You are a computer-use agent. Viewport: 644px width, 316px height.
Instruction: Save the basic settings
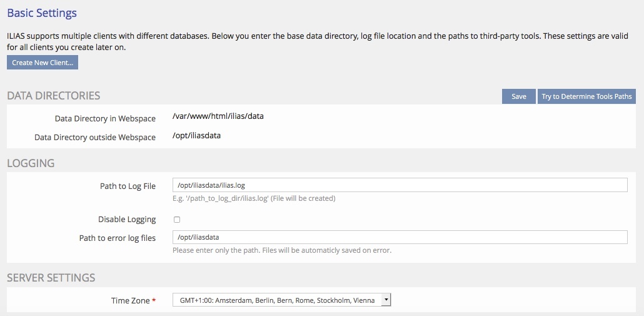click(x=518, y=96)
